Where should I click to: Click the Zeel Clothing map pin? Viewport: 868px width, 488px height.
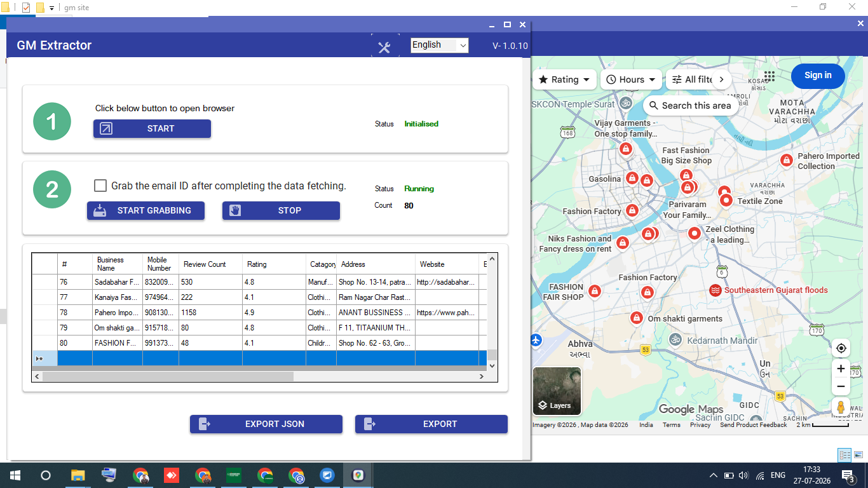[x=695, y=233]
